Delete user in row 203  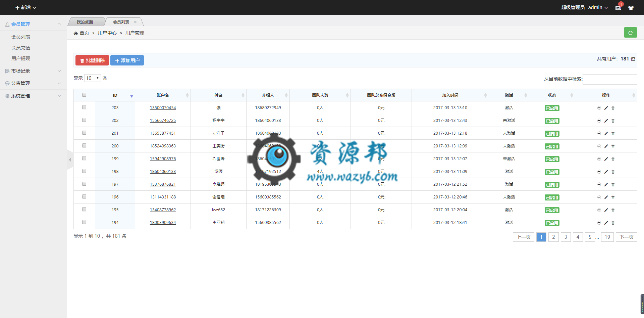(613, 108)
